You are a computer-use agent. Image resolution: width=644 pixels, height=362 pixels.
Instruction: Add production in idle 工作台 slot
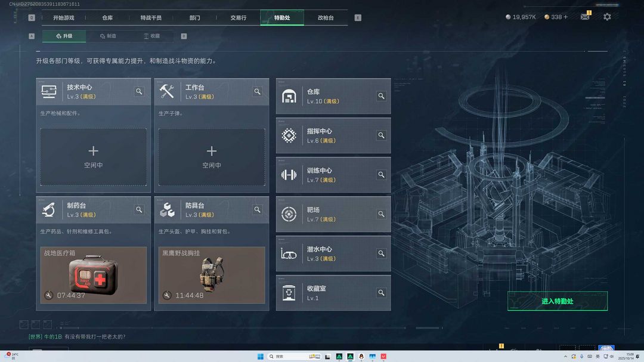pyautogui.click(x=212, y=156)
